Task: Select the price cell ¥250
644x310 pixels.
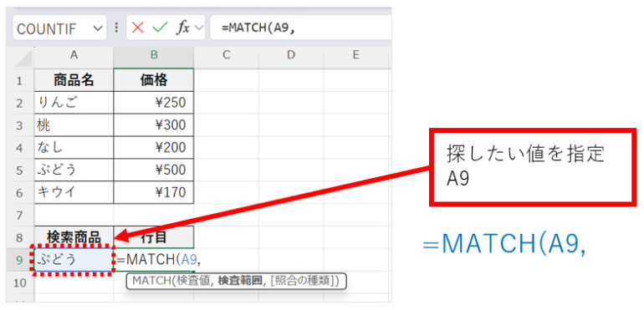Action: click(x=154, y=103)
